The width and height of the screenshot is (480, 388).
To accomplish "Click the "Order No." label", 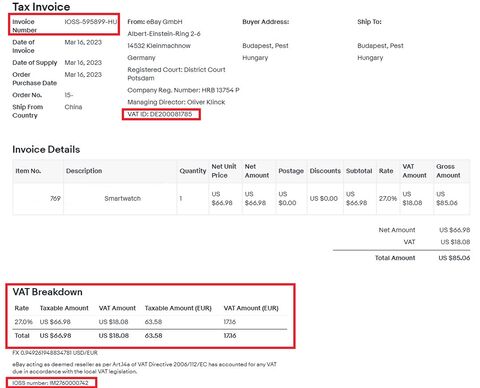I will (27, 95).
